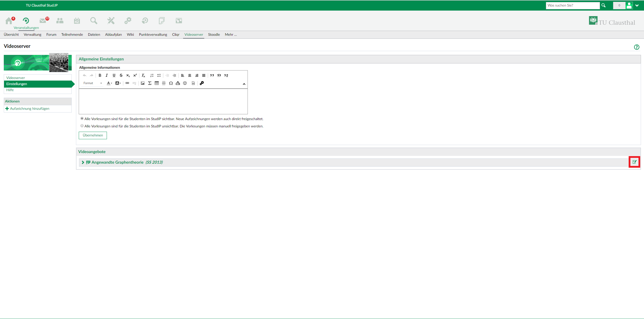This screenshot has height=319, width=644.
Task: Collapse the editor toolbar
Action: [x=244, y=84]
